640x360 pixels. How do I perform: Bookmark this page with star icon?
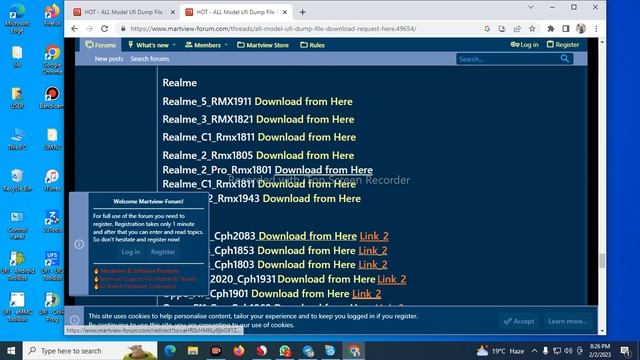click(532, 29)
